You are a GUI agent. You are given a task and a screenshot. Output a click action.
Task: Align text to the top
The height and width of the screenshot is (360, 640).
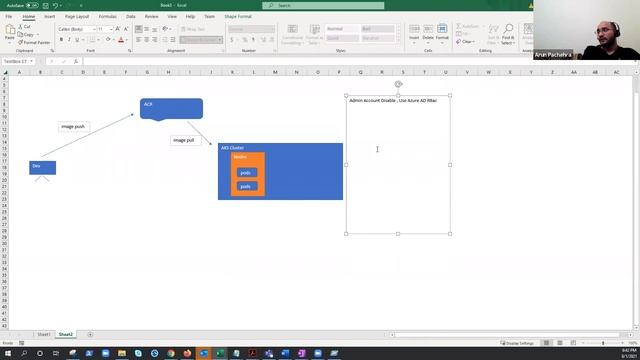pos(139,29)
